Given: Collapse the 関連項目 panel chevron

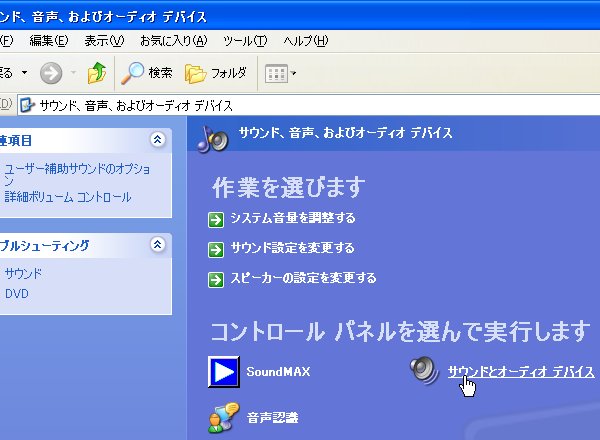Looking at the screenshot, I should click(157, 140).
